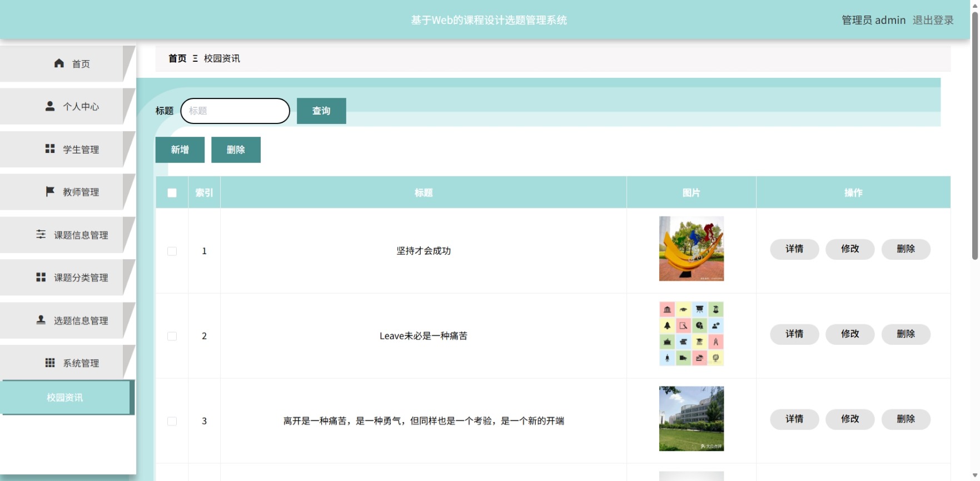980x481 pixels.
Task: Open 详情 for 坚持才会成功
Action: click(x=794, y=249)
